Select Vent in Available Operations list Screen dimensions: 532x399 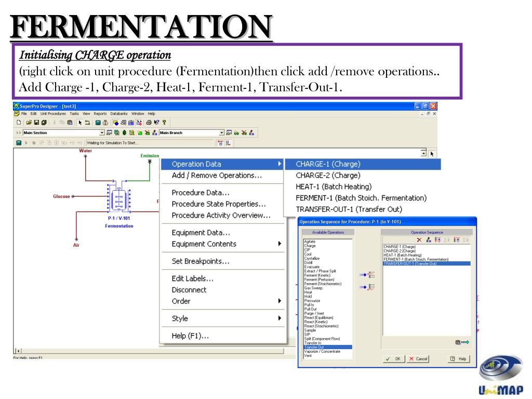pos(308,355)
